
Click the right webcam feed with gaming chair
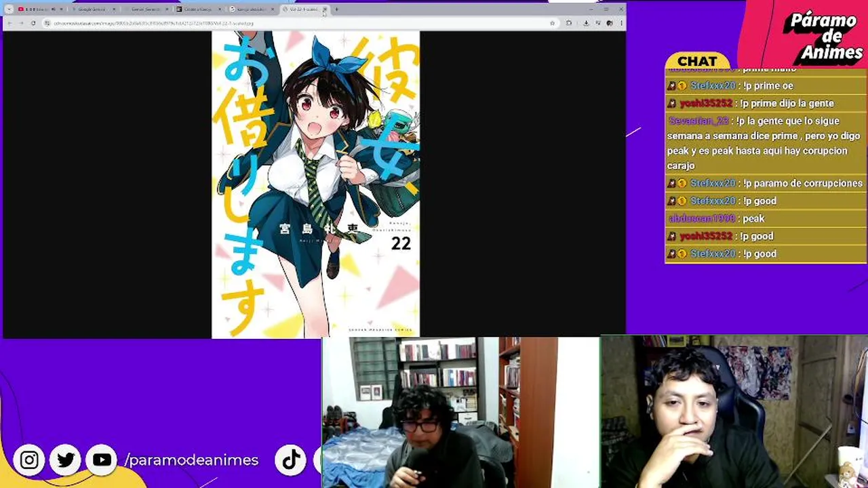click(734, 412)
